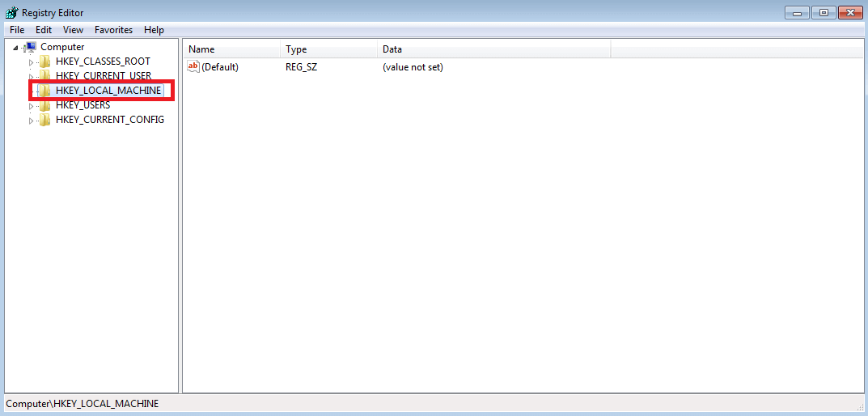Select the Computer root node label

(62, 47)
